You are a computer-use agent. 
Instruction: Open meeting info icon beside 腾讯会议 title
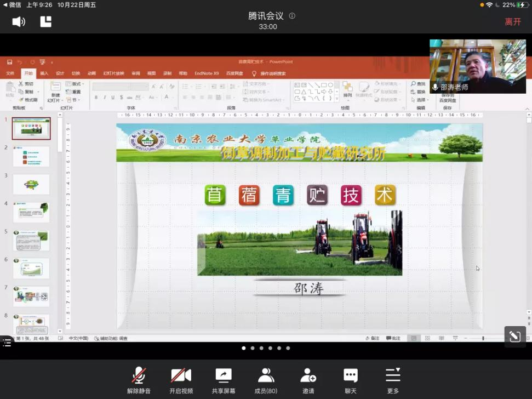[x=292, y=16]
